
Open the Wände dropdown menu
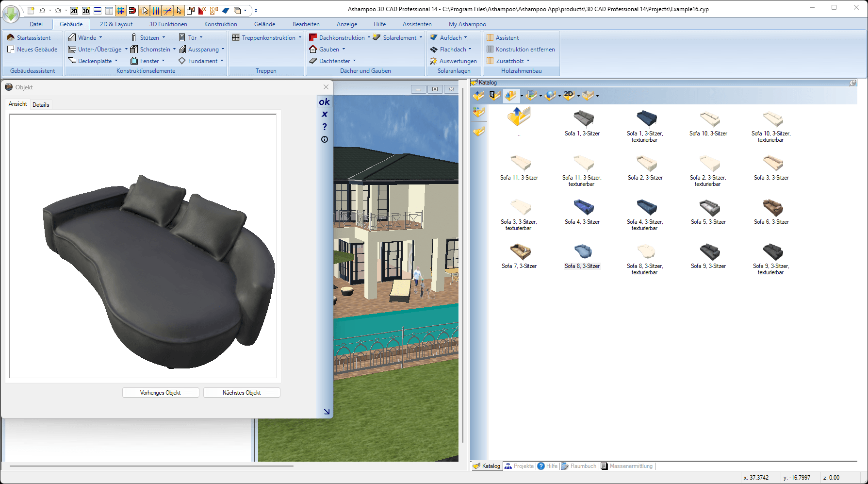click(x=100, y=37)
